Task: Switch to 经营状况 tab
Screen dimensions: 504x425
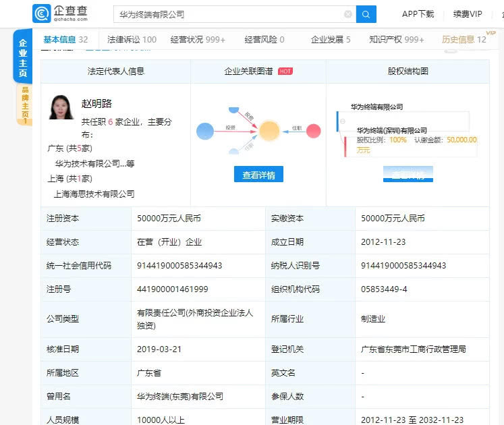Action: (198, 40)
